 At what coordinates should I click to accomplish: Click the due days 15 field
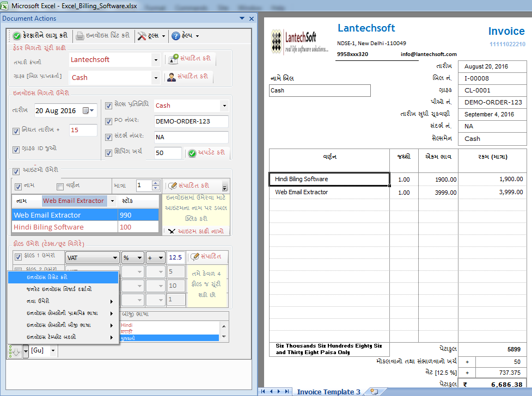click(x=83, y=130)
